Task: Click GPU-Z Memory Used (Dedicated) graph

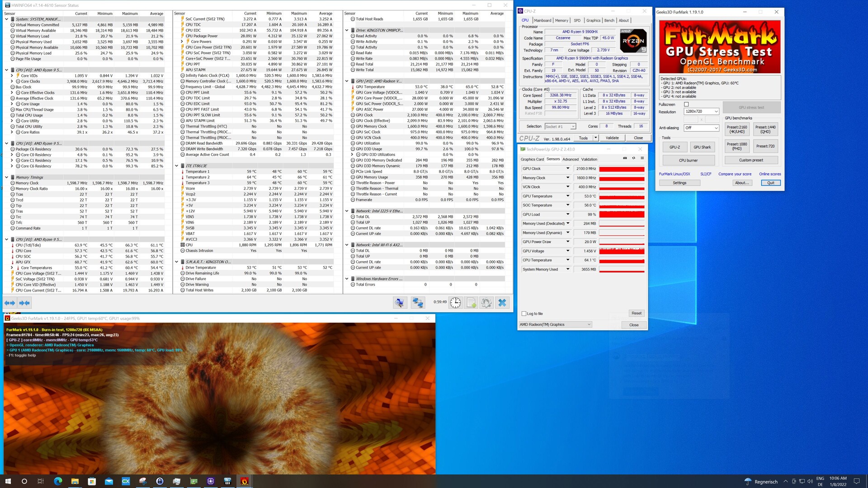Action: click(x=622, y=224)
